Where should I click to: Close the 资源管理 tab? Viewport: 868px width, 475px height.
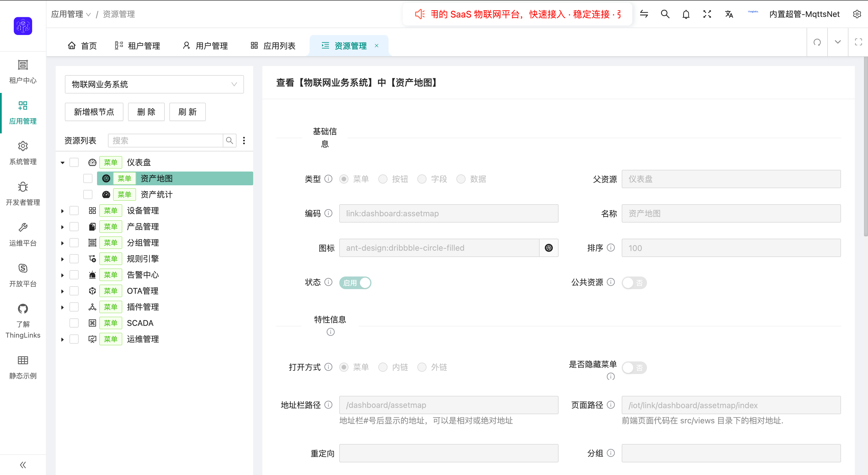377,45
